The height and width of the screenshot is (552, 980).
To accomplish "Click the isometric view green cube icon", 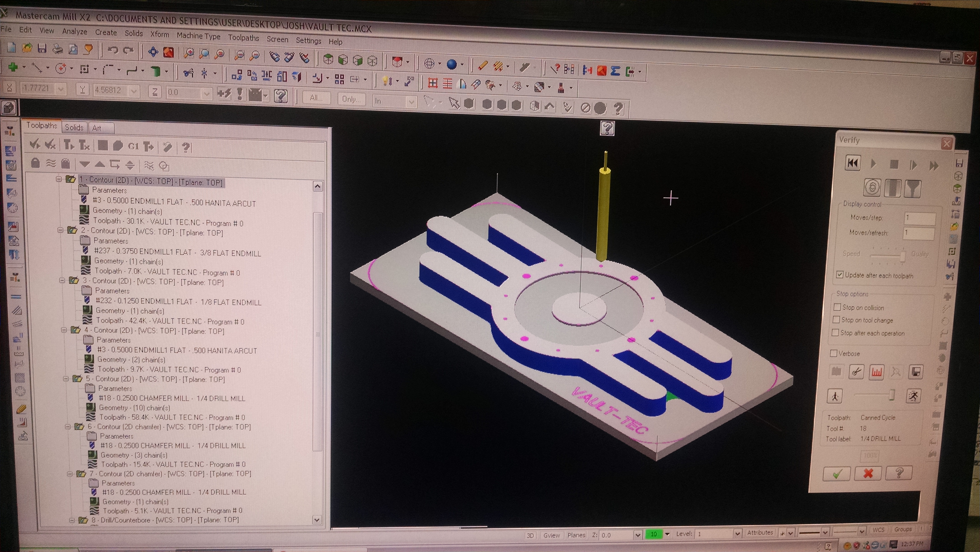I will coord(328,59).
